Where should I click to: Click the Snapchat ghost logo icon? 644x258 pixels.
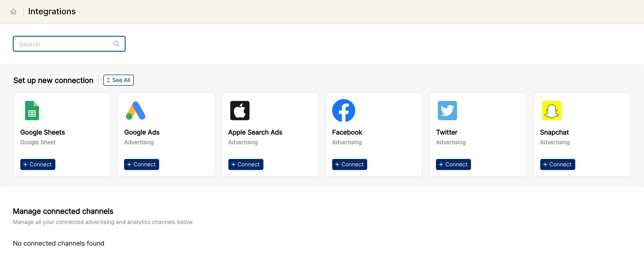[552, 111]
